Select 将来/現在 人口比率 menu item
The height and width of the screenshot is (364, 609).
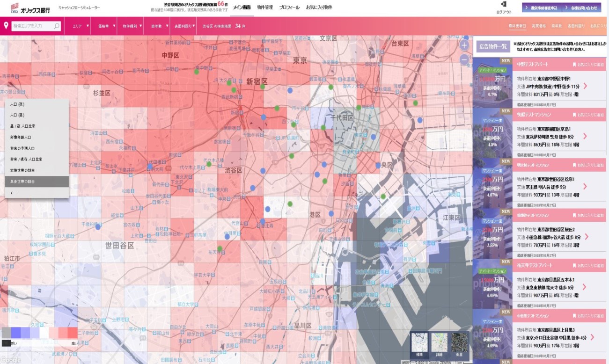tap(37, 160)
